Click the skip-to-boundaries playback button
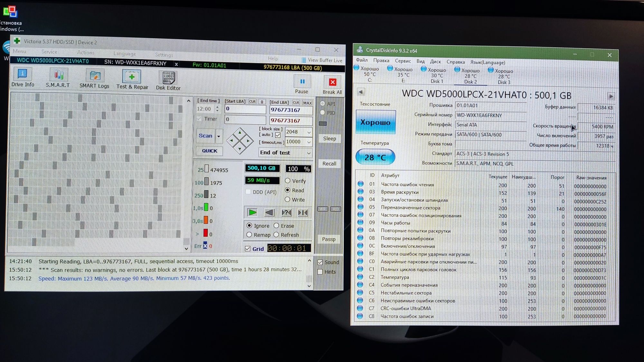This screenshot has height=362, width=644. [303, 213]
